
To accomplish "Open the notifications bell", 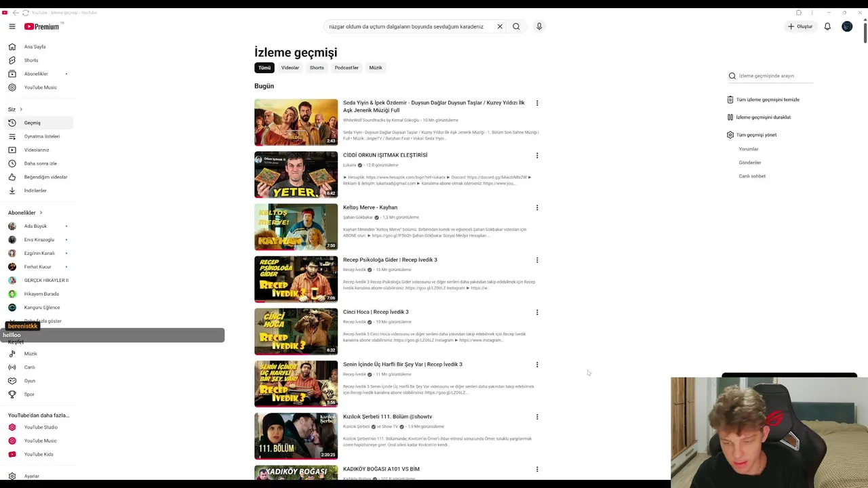I will 827,26.
